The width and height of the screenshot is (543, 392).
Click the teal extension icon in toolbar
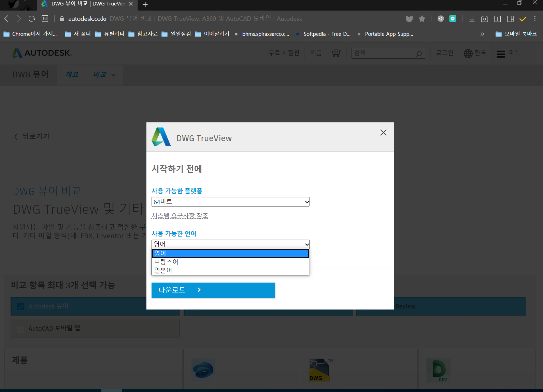click(x=453, y=19)
